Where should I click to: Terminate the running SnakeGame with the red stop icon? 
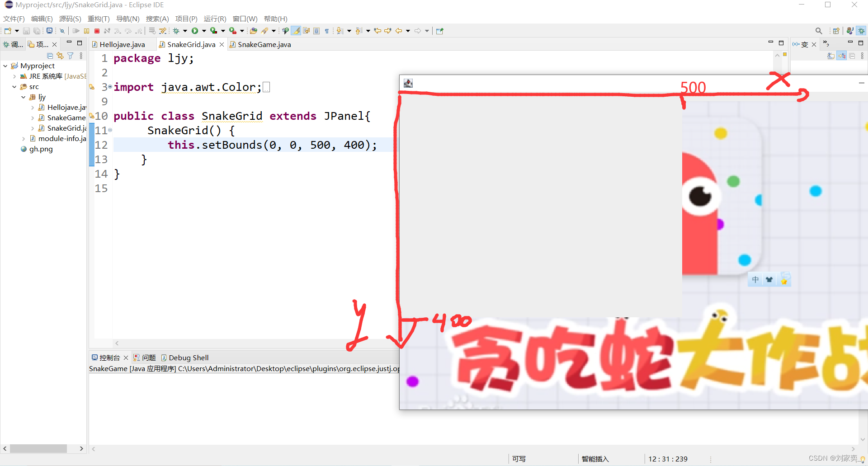96,30
